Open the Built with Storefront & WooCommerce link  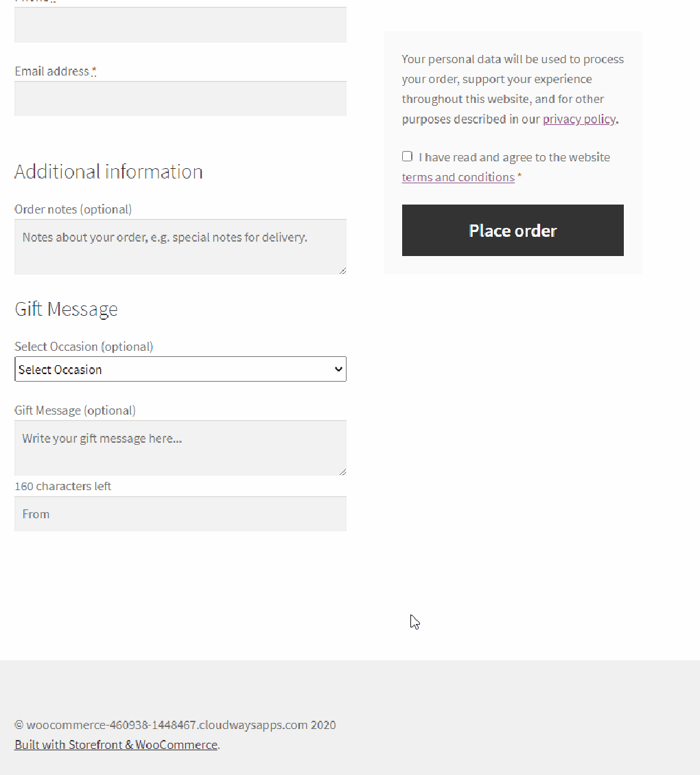(x=116, y=745)
